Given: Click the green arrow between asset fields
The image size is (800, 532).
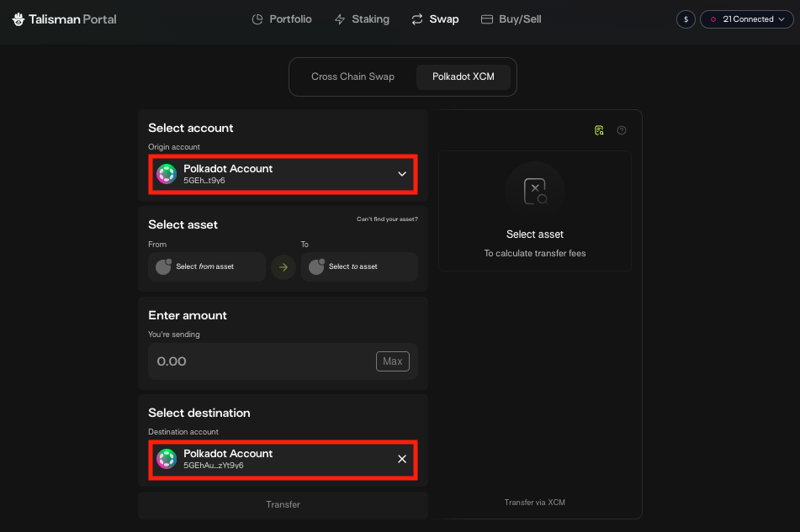Looking at the screenshot, I should [x=283, y=267].
